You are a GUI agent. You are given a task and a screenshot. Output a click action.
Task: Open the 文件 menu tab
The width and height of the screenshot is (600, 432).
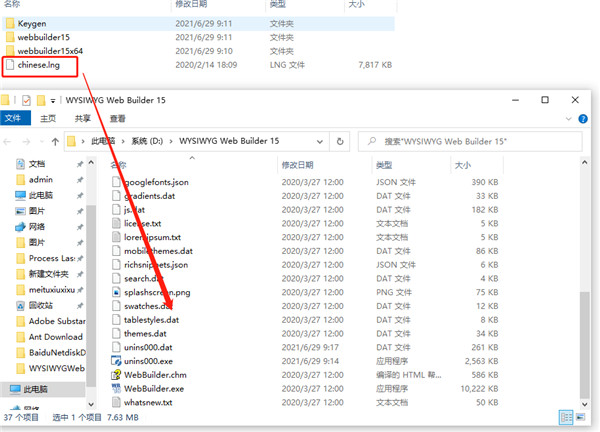[12, 117]
